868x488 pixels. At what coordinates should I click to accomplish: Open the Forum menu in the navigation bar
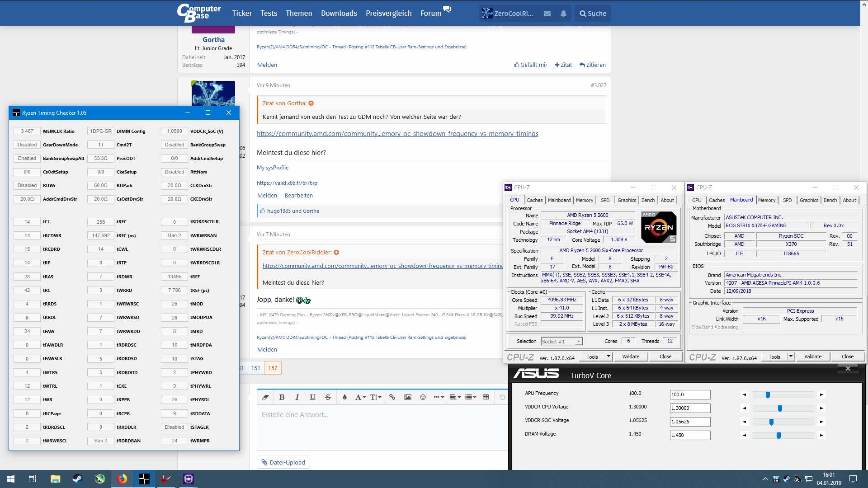coord(430,13)
